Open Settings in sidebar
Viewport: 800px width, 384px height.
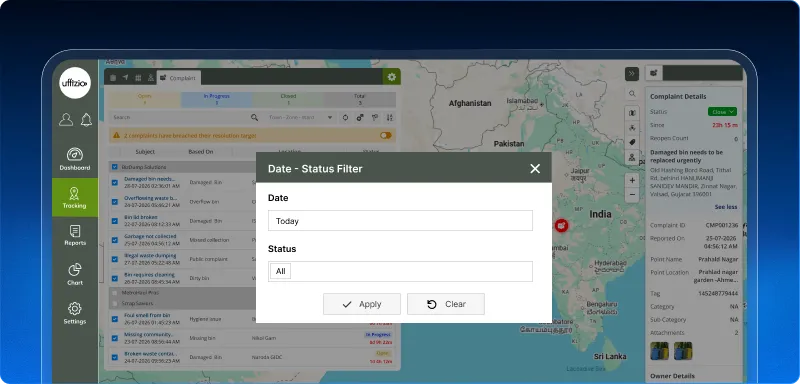(74, 313)
